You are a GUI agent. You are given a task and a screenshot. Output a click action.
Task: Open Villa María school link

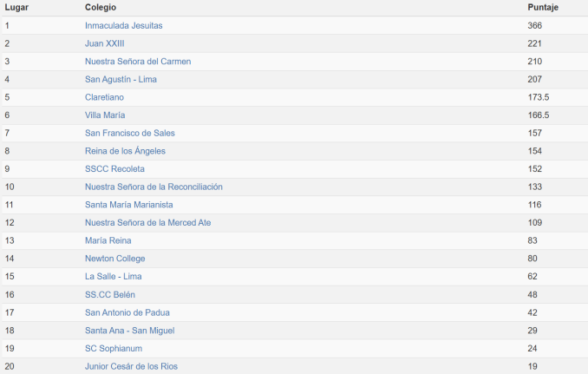click(105, 115)
